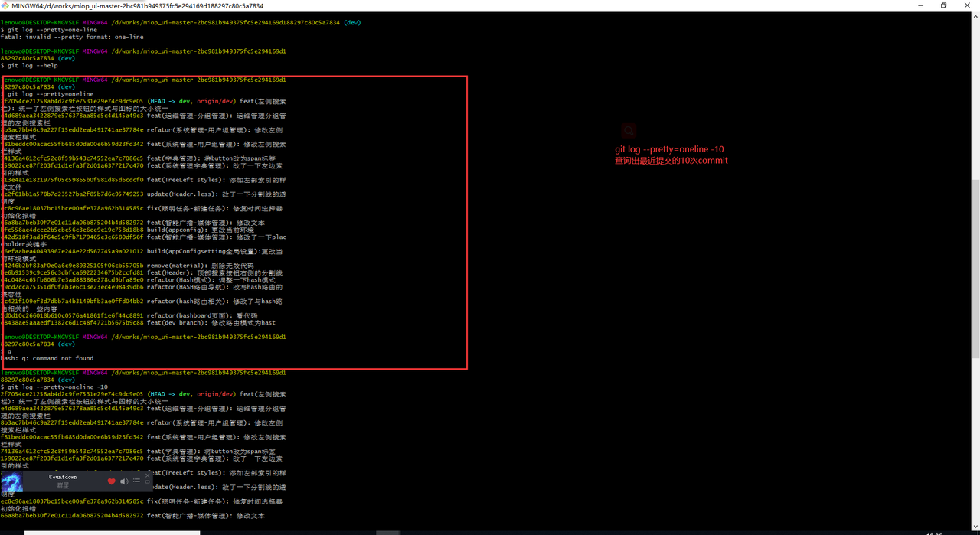Click commit hash starting 4c0484c65fb606b7e3ad
Viewport: 980px width, 535px height.
pos(72,280)
